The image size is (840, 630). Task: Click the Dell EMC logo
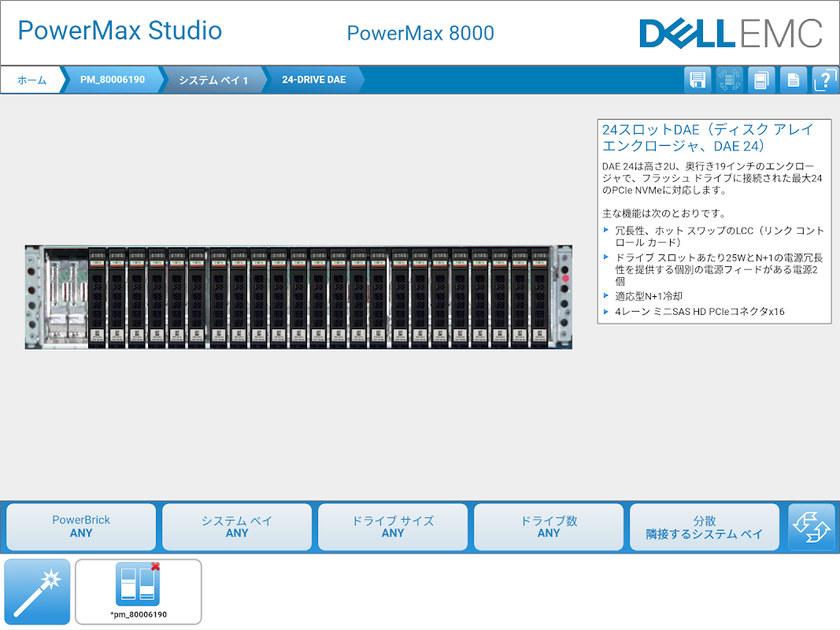point(731,34)
